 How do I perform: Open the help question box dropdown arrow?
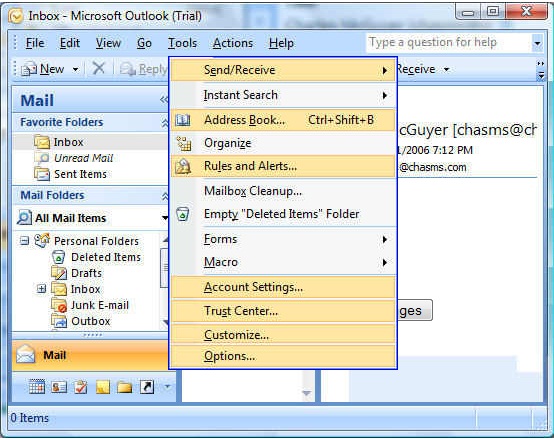coord(537,43)
